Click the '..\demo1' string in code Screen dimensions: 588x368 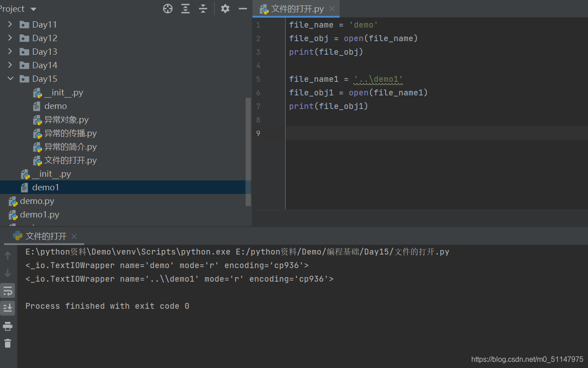[379, 79]
